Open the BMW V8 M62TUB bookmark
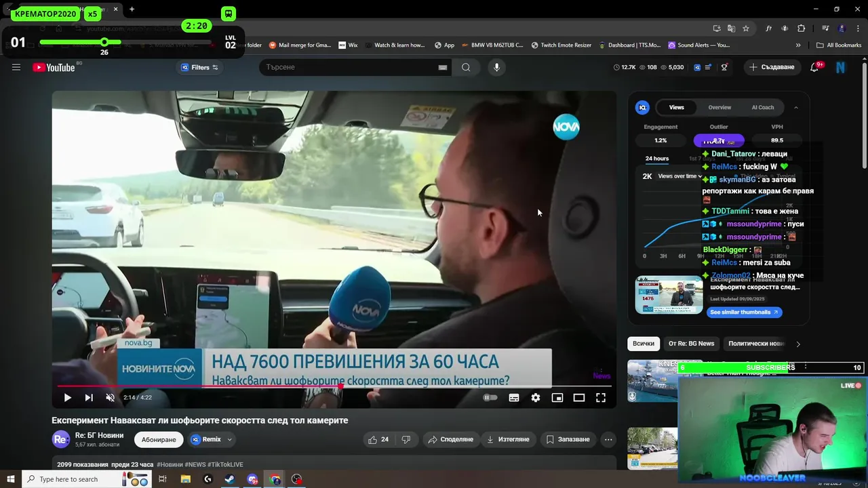The width and height of the screenshot is (868, 488). point(492,45)
